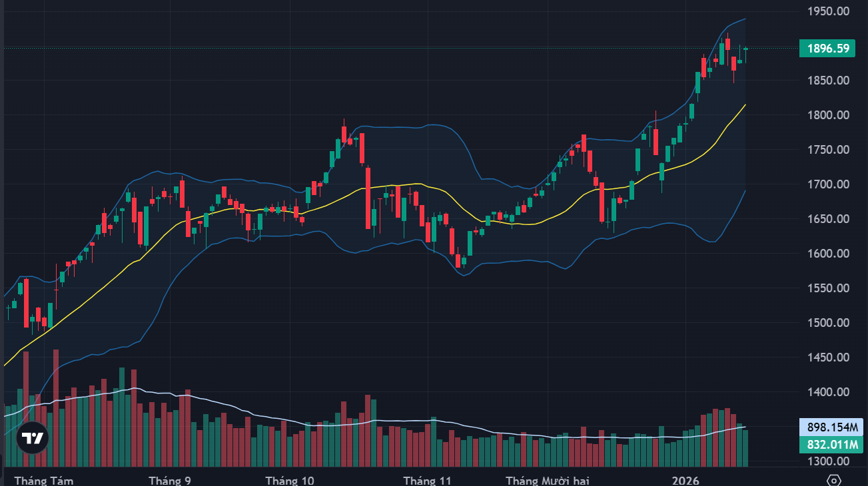Choose the 2026 time axis label
Image resolution: width=868 pixels, height=486 pixels.
[x=685, y=480]
